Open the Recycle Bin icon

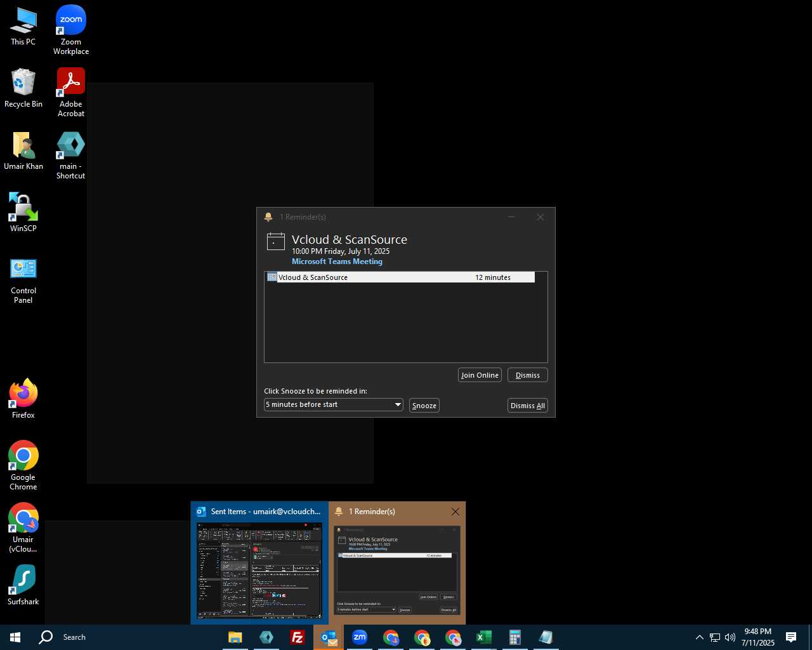[23, 88]
